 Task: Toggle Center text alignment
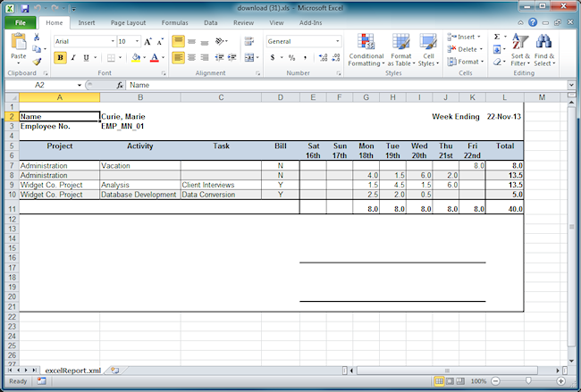coord(191,57)
